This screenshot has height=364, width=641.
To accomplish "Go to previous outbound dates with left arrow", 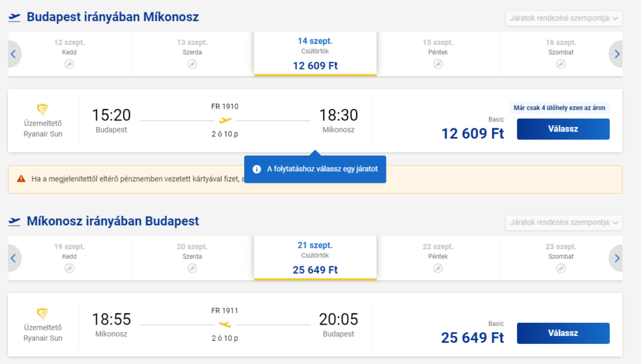I will [13, 54].
